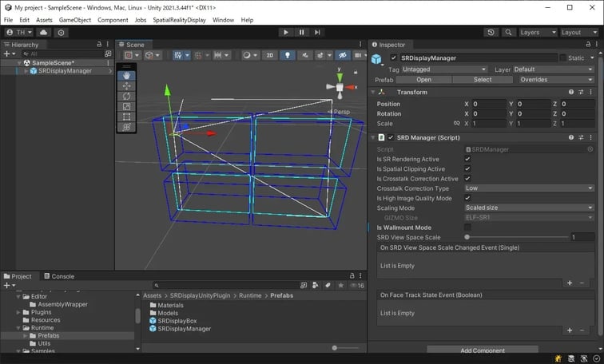Open Transform component presets icon
The image size is (604, 364).
(x=581, y=92)
